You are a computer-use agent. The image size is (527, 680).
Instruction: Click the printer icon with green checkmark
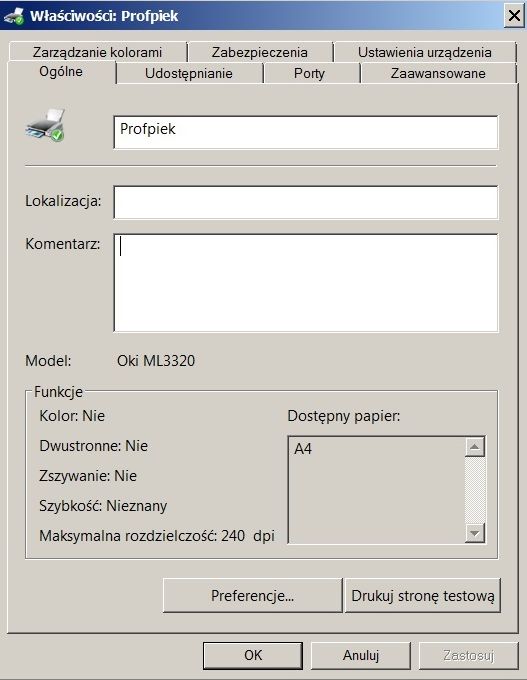(x=45, y=126)
